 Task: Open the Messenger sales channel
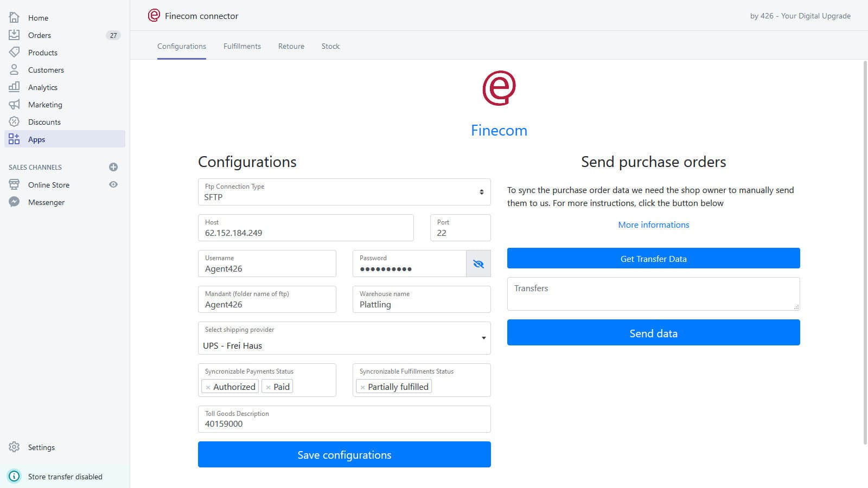[46, 202]
